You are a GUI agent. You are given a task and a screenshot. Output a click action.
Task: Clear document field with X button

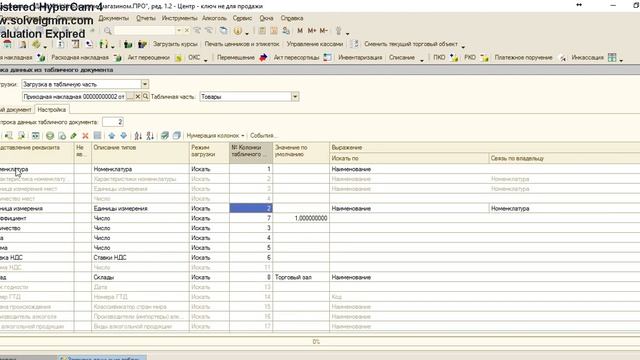pos(138,97)
